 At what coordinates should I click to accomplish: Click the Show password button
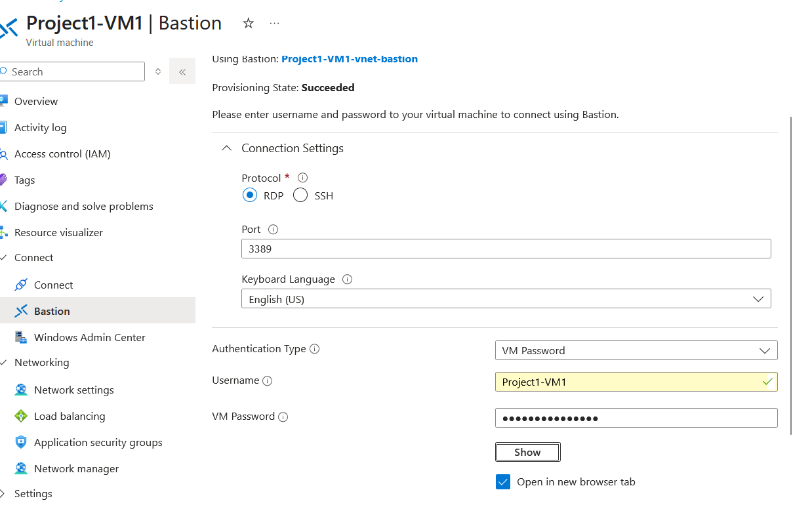pos(528,452)
